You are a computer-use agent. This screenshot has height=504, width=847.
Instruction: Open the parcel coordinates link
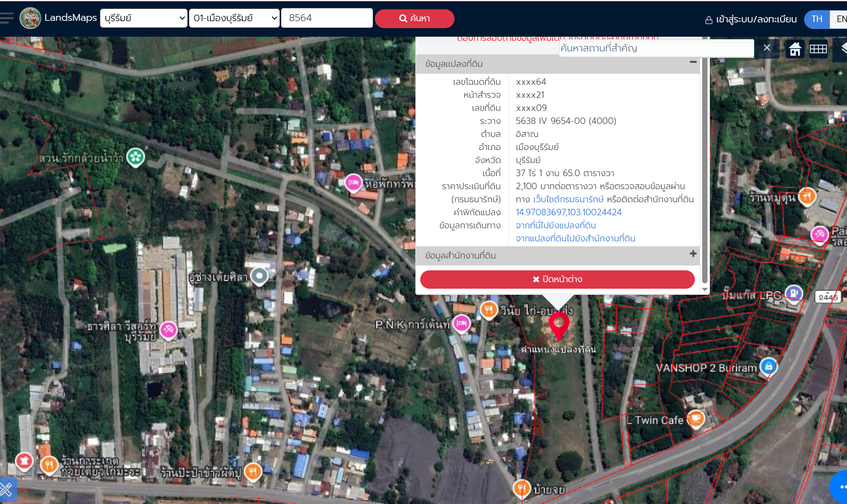(568, 212)
